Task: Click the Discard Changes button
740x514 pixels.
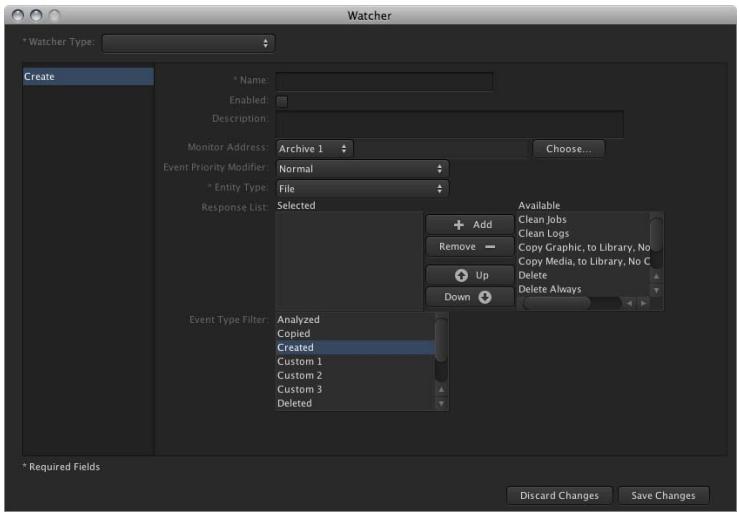Action: coord(559,496)
